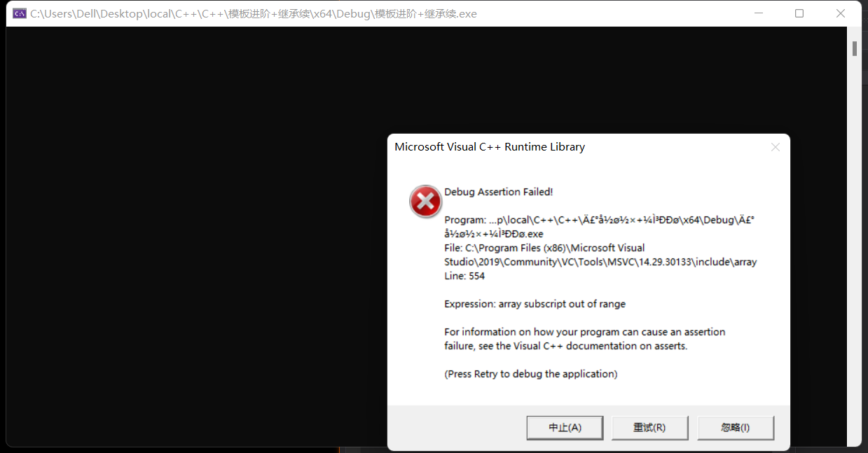Image resolution: width=868 pixels, height=453 pixels.
Task: Click the 重试(R) retry button
Action: pyautogui.click(x=649, y=428)
